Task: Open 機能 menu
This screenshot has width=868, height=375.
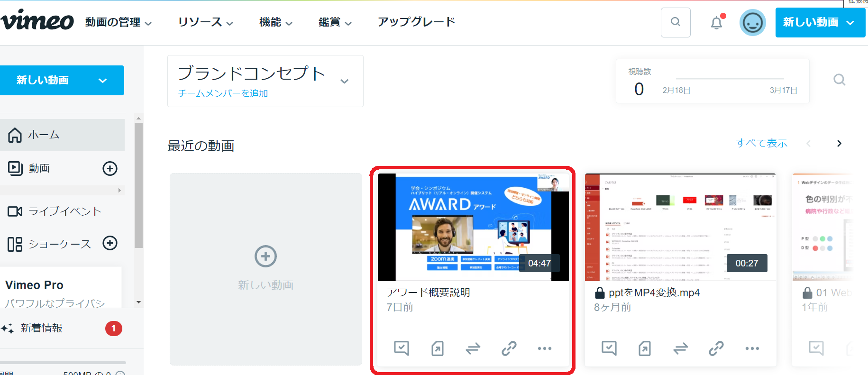Action: coord(276,22)
